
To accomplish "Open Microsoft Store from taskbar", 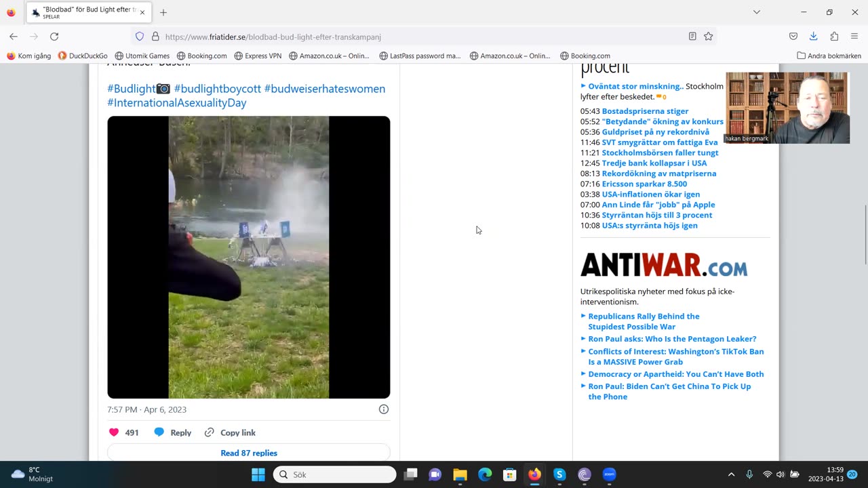I will tap(510, 474).
